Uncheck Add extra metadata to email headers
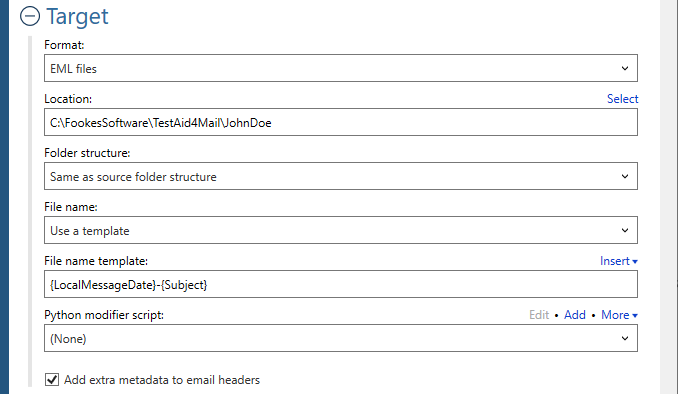The image size is (678, 394). coord(52,380)
